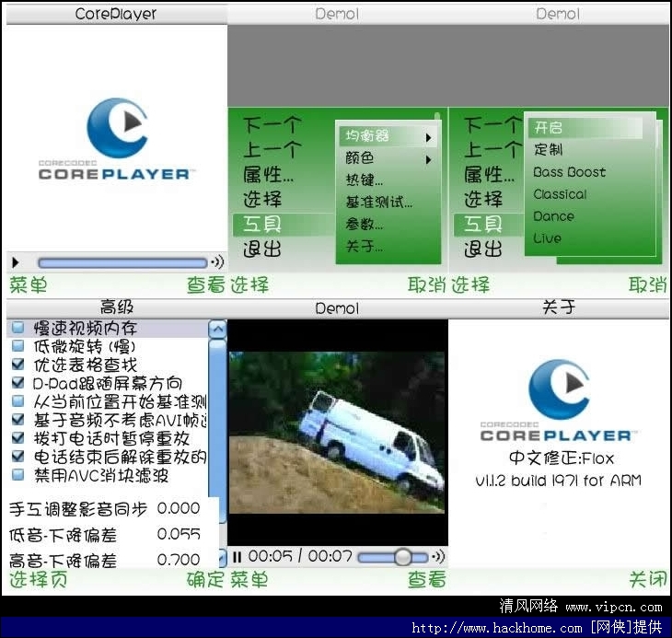Choose 热键... from the tools submenu
The image size is (672, 638).
click(x=365, y=180)
